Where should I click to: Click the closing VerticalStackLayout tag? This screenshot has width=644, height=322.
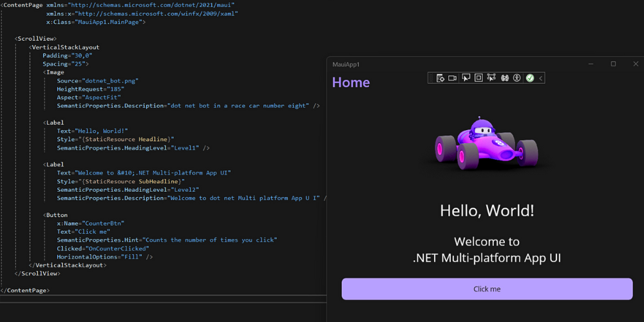68,265
